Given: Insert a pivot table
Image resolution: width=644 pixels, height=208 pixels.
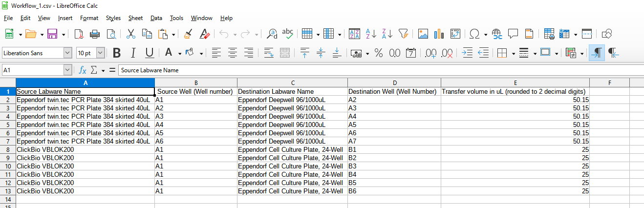Looking at the screenshot, I should (455, 34).
